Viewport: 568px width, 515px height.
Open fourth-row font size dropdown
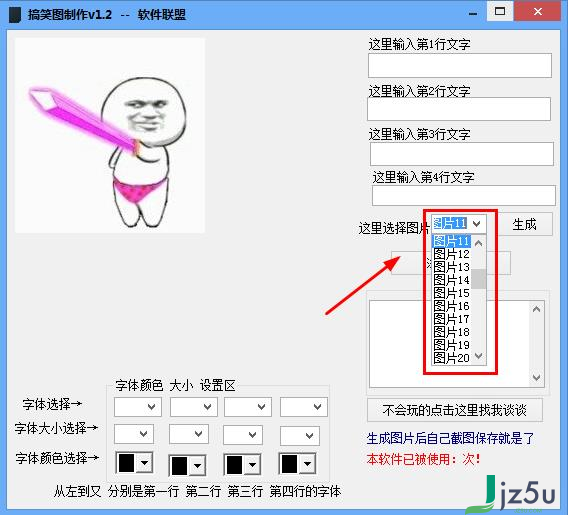tap(300, 435)
